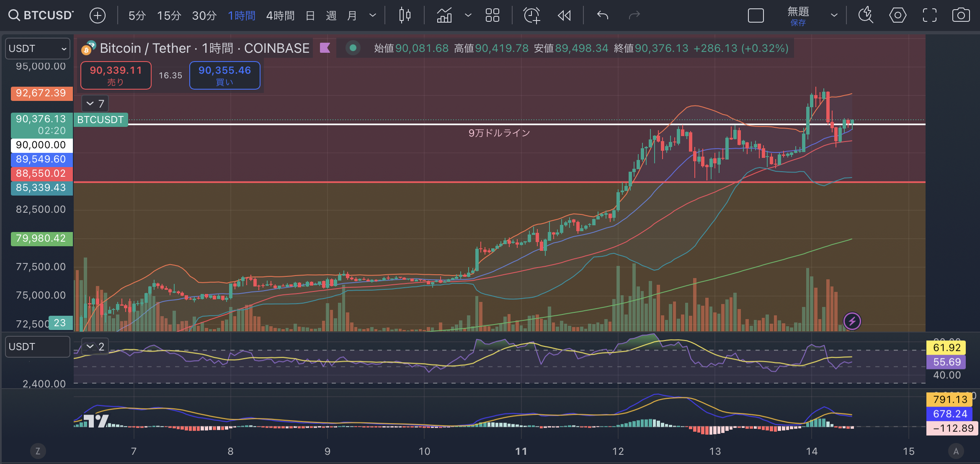Click the purple flag icon beside COINBASE
The image size is (980, 464).
[x=325, y=48]
